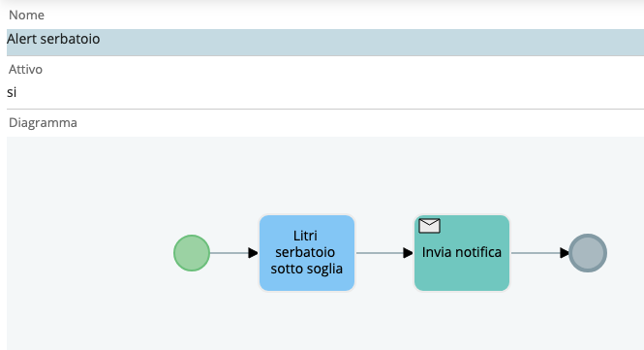Select arrow between Litri task and Invia notifica
Viewport: 644px width, 350px height.
click(x=384, y=253)
